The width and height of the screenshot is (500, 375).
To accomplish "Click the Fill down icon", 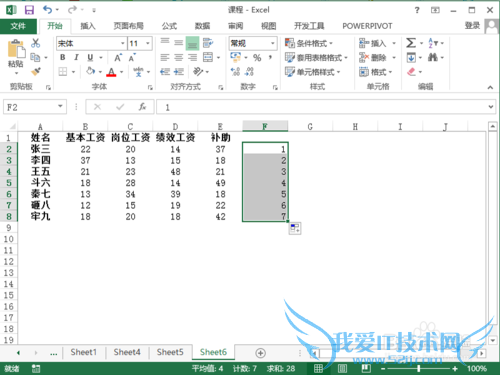I will coord(411,57).
